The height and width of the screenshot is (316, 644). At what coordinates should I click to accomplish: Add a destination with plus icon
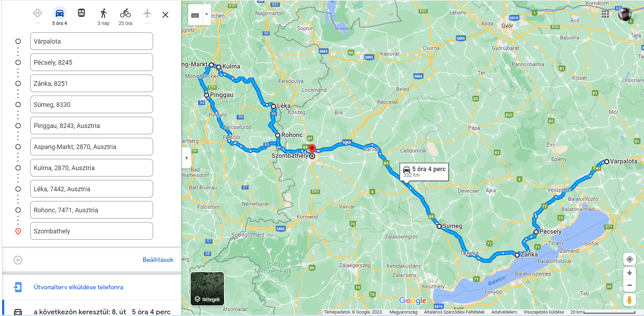click(x=18, y=260)
